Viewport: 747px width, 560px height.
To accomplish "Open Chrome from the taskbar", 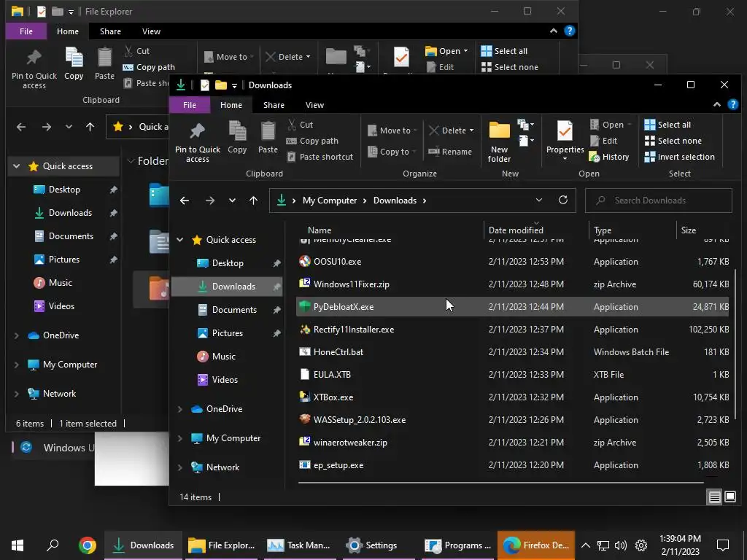I will point(88,545).
